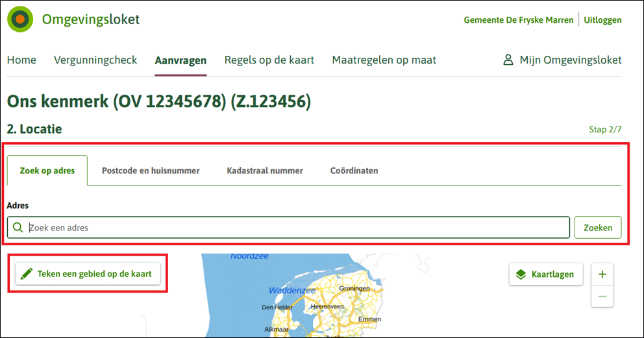Click Heerenveen on the map
This screenshot has width=644, height=338.
point(327,306)
